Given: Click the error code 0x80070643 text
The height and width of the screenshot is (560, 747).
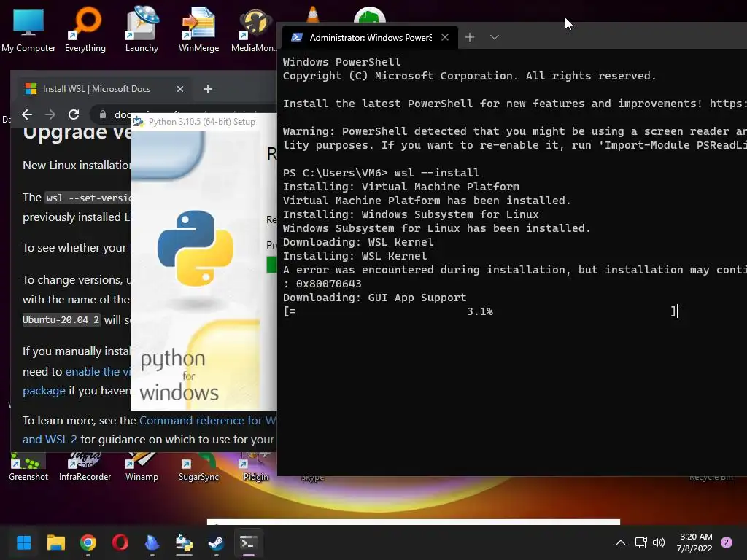Looking at the screenshot, I should point(329,284).
